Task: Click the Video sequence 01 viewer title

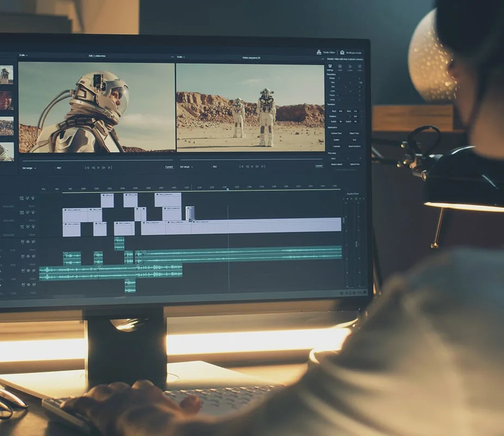Action: [251, 58]
